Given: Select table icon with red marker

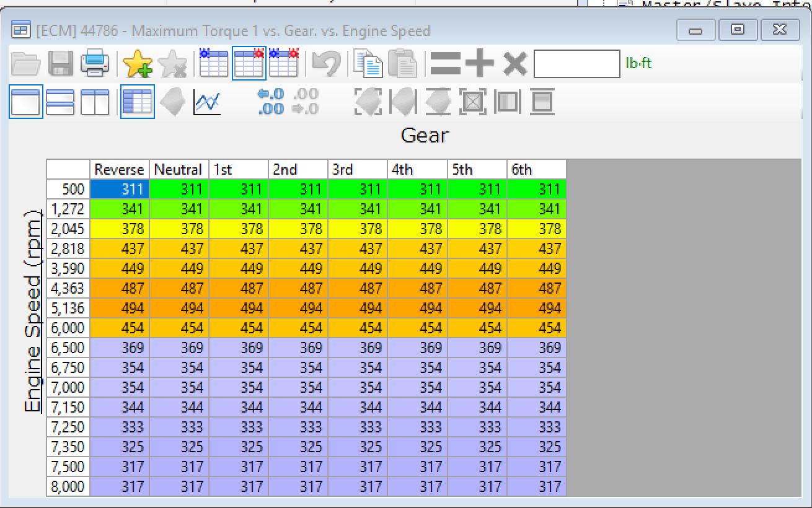Looking at the screenshot, I should point(249,63).
